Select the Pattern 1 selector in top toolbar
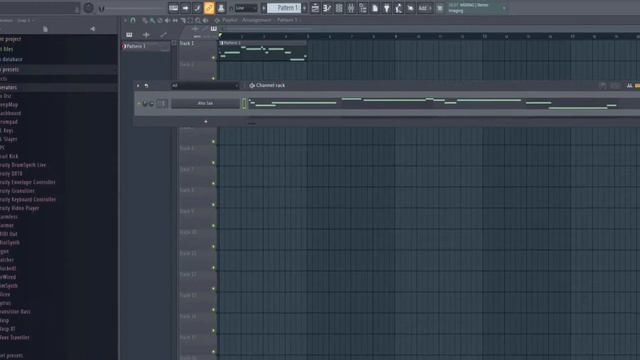The image size is (640, 360). click(284, 8)
